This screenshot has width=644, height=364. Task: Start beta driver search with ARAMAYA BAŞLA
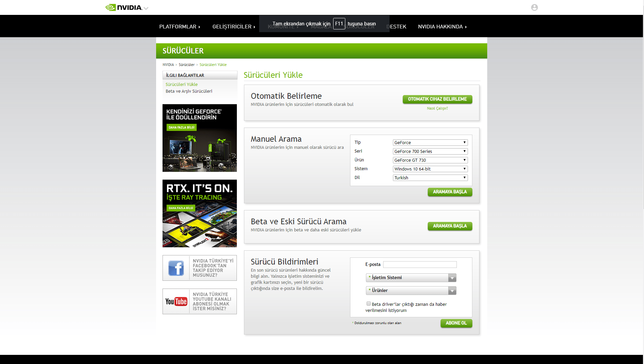point(450,226)
